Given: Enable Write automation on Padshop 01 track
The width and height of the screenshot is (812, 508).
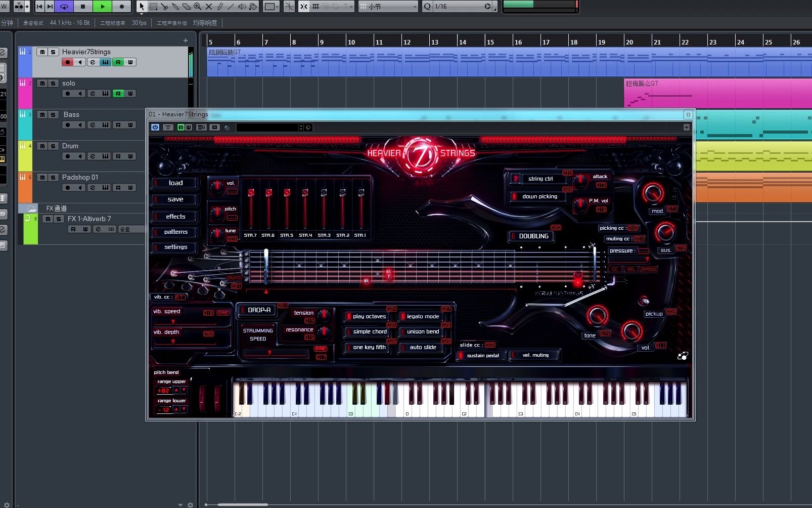Looking at the screenshot, I should pos(130,188).
